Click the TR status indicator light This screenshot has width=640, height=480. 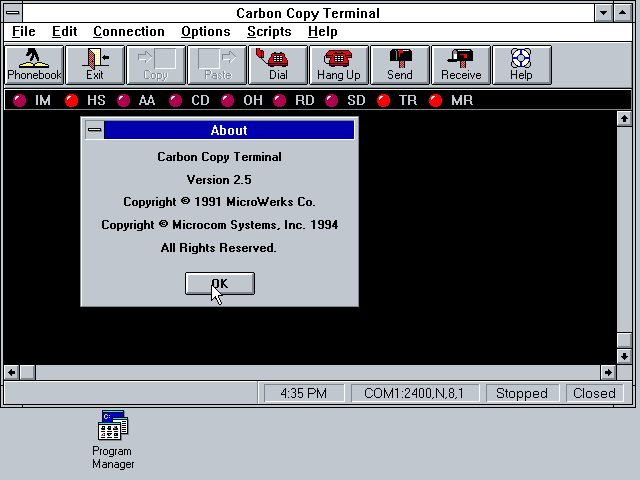384,100
